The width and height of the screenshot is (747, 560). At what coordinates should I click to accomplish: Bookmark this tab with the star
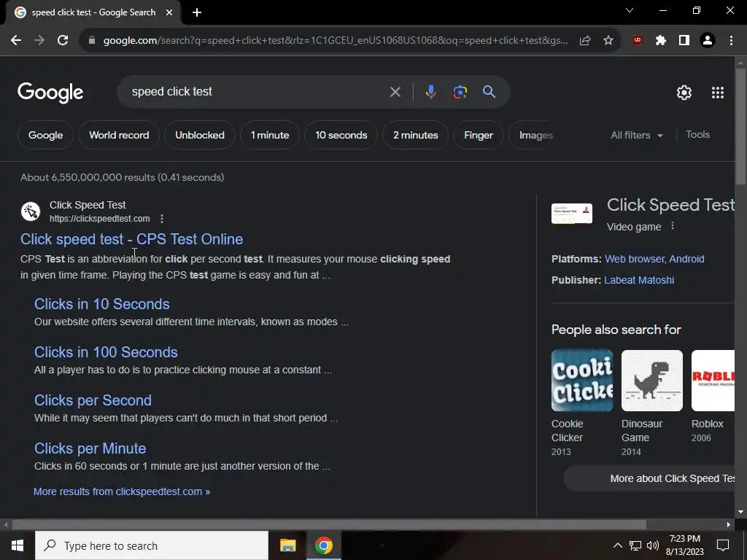point(608,41)
